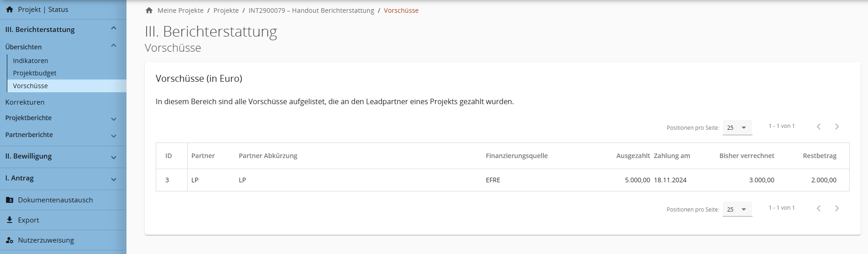The image size is (868, 254).
Task: Go to previous page in top paginator
Action: [819, 127]
